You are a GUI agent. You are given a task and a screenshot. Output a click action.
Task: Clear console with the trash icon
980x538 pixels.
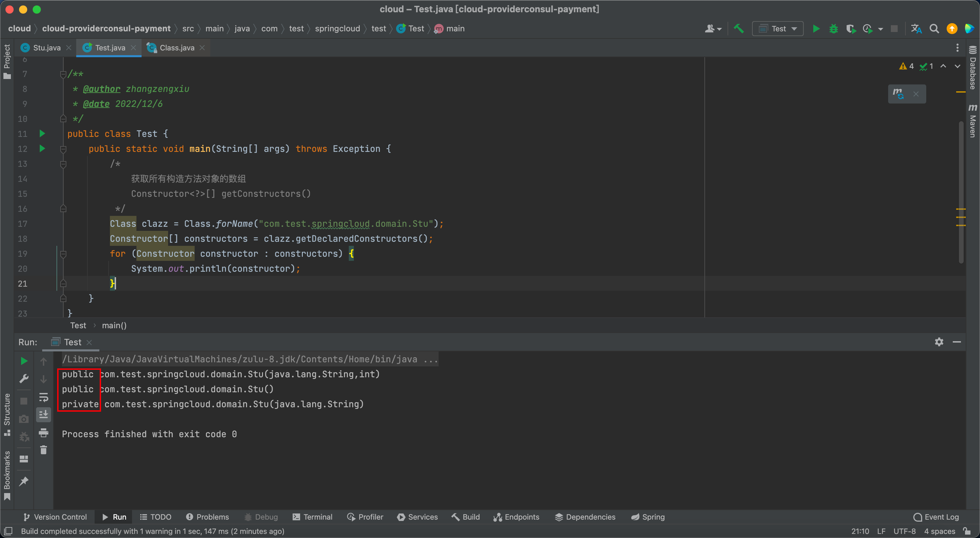43,450
